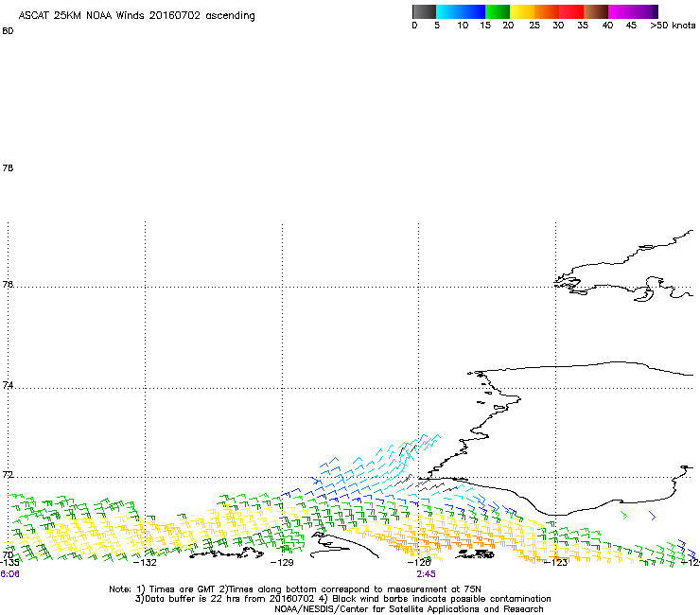Click the NOAA/NESDIS credit line
Image resolution: width=700 pixels, height=615 pixels.
[409, 609]
